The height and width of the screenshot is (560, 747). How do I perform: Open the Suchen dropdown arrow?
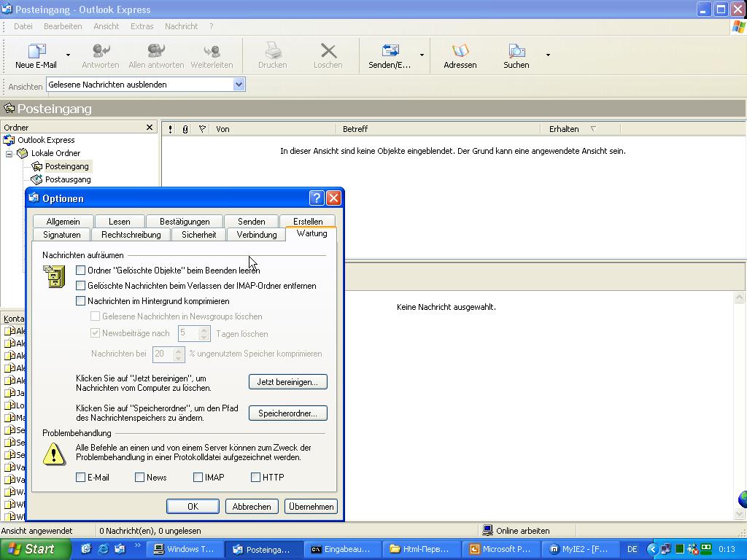click(548, 55)
